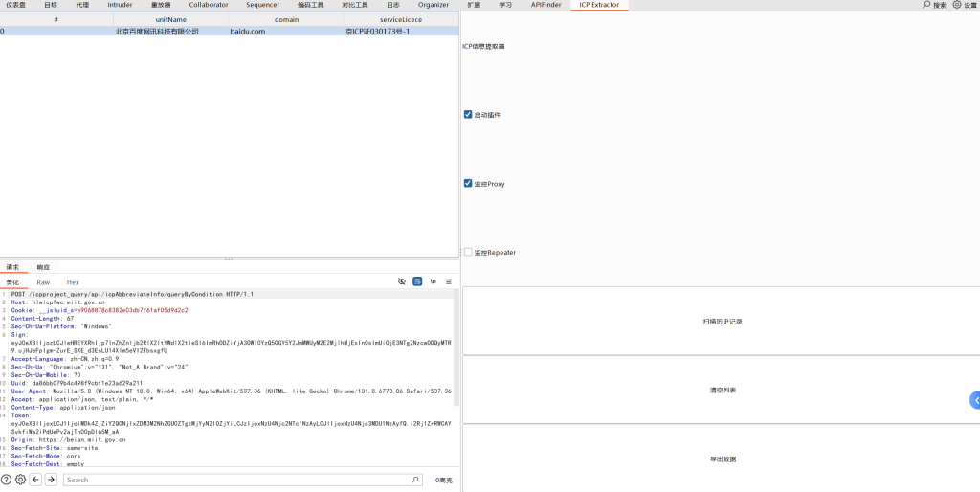Viewport: 980px width, 492px height.
Task: Open the Intruder tab
Action: [x=120, y=5]
